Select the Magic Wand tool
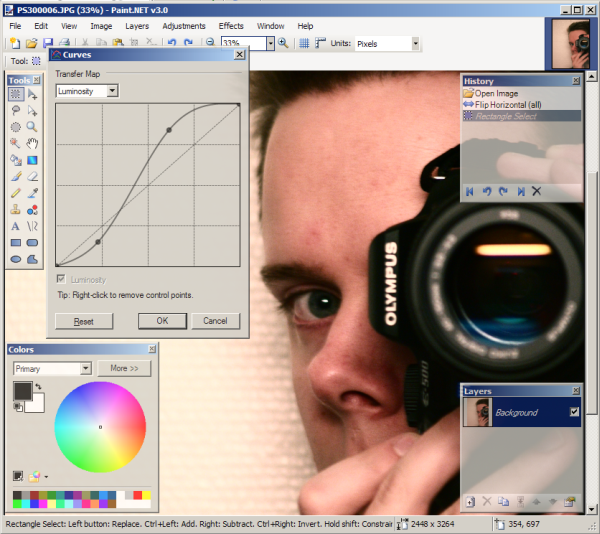The height and width of the screenshot is (534, 600). (x=15, y=143)
